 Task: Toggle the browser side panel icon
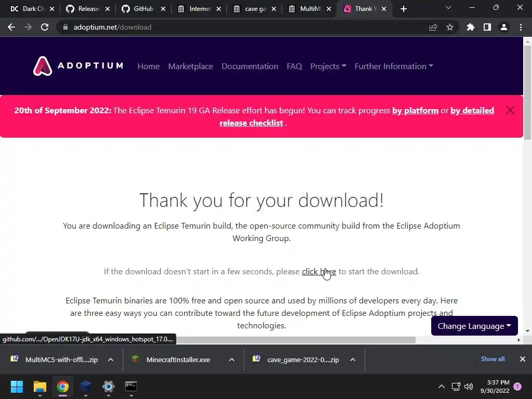[487, 27]
